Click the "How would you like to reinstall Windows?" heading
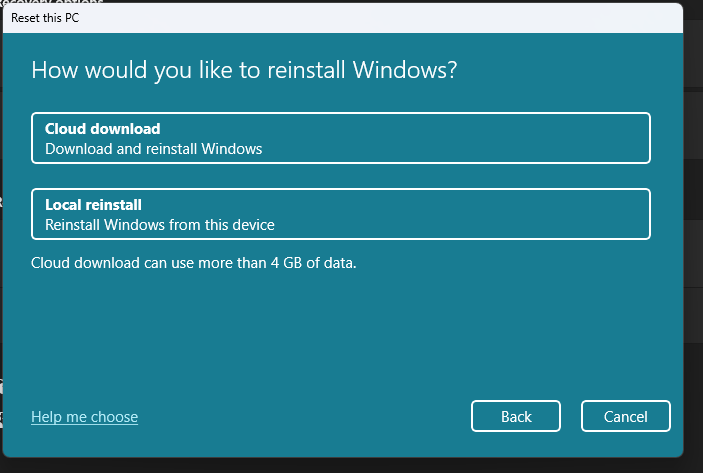 click(x=244, y=70)
